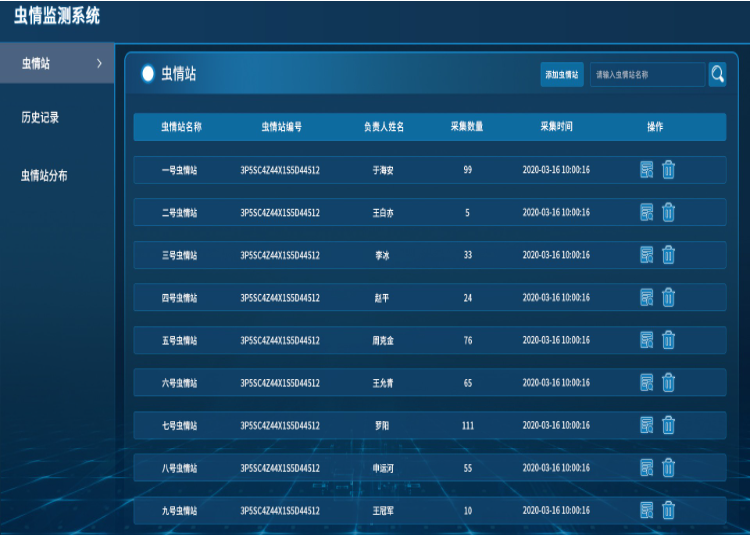The image size is (750, 535).
Task: Delete the 二号虫情站 entry
Action: [x=668, y=212]
